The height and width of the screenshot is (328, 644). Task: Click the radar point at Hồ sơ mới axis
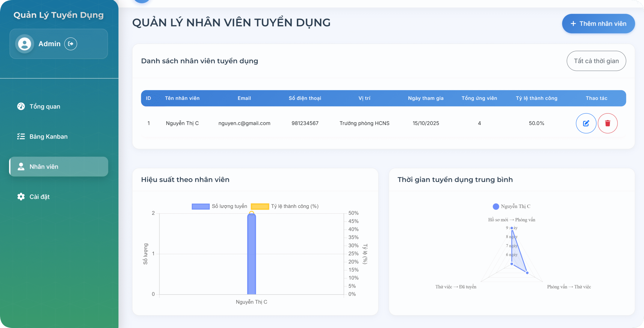[x=512, y=228]
